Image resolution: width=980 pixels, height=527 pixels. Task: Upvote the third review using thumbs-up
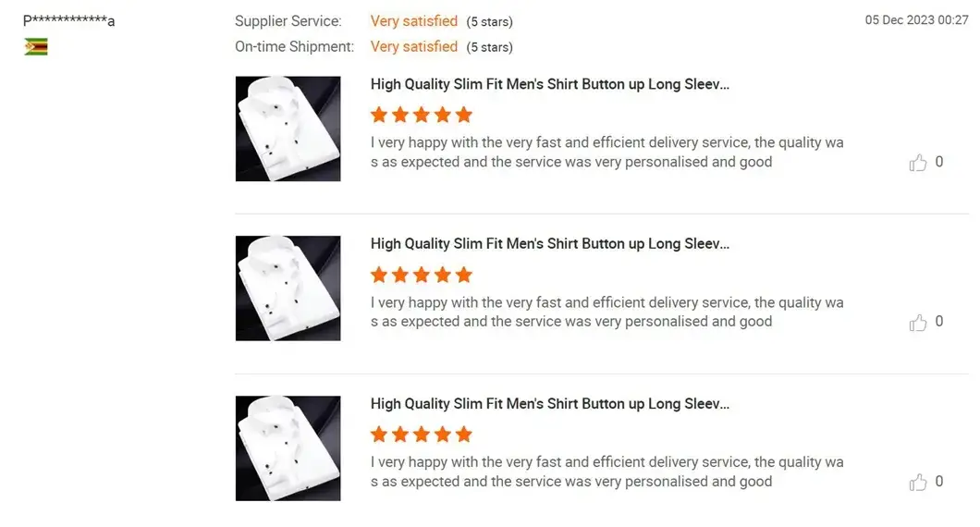click(917, 482)
